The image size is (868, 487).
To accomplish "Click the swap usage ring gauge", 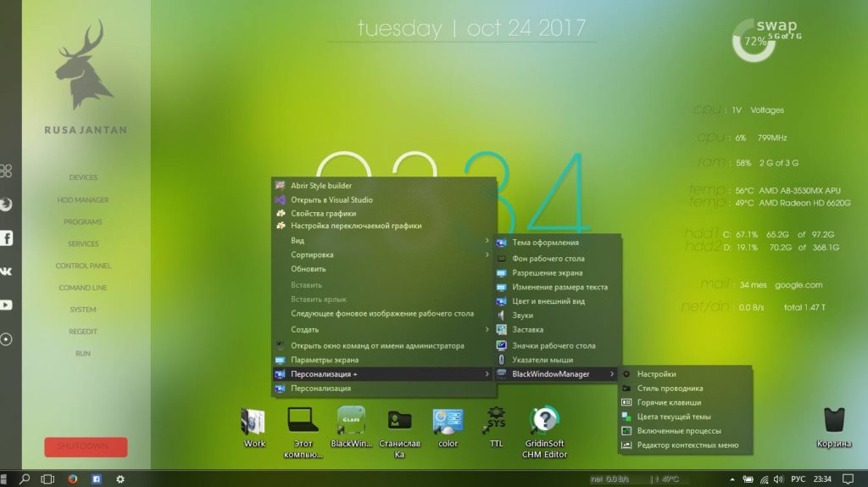I will pyautogui.click(x=754, y=41).
